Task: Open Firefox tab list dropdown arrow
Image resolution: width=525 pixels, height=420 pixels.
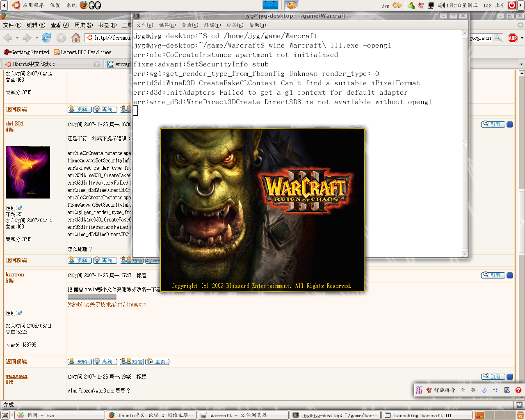Action: pyautogui.click(x=521, y=64)
